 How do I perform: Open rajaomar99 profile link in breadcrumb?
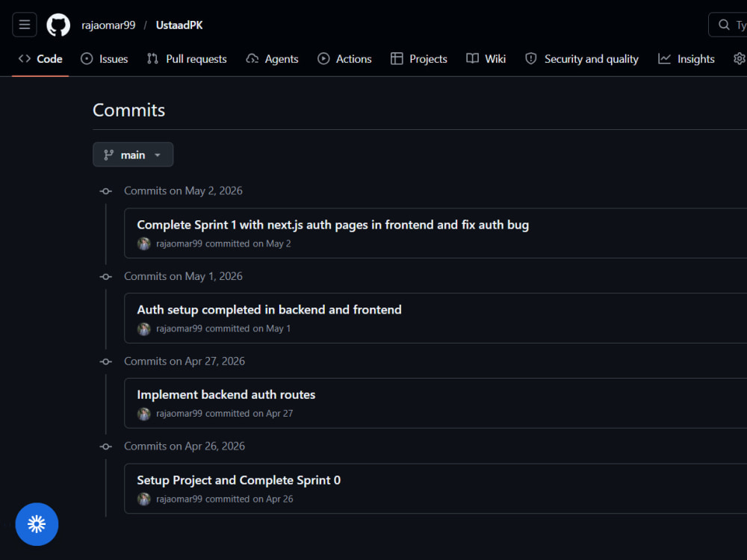(108, 25)
